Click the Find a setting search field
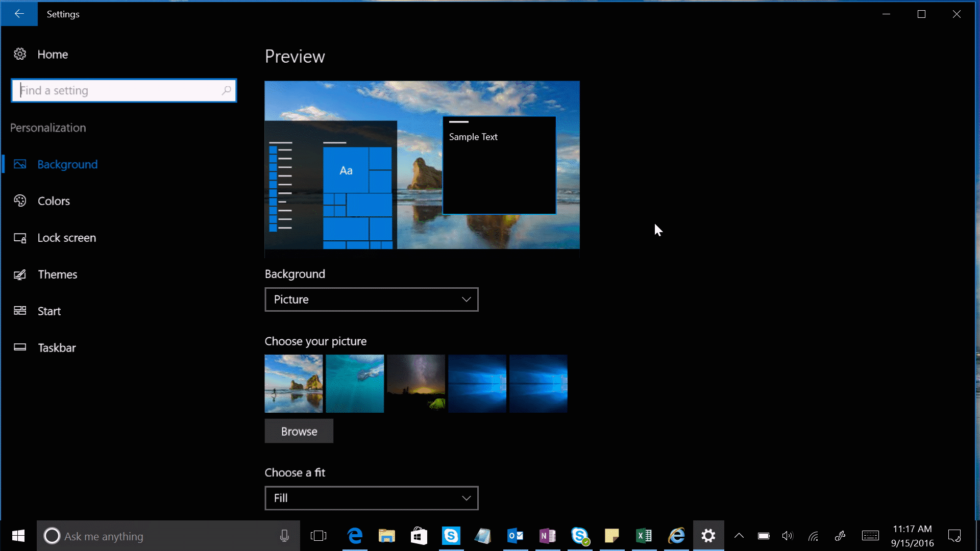 (x=124, y=90)
